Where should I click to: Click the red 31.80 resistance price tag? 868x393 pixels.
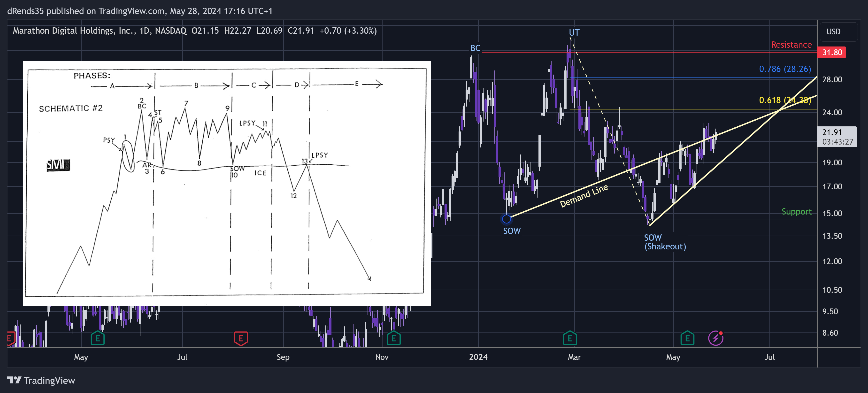tap(832, 52)
